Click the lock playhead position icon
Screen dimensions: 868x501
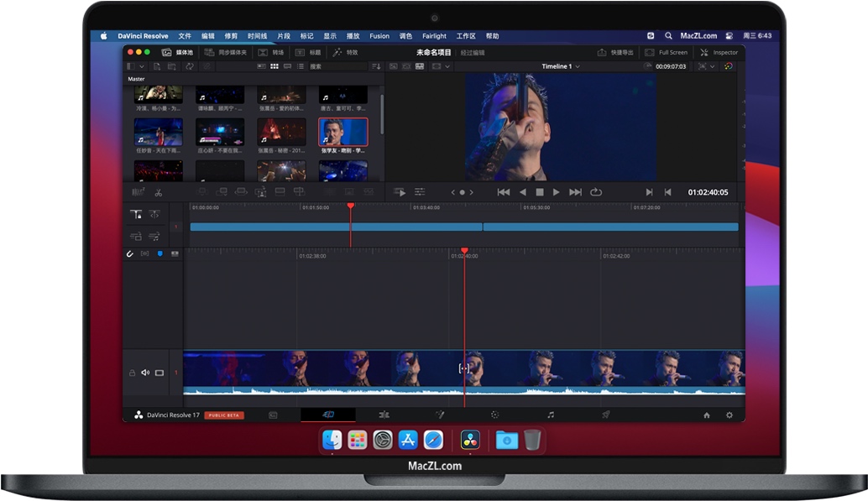[136, 214]
